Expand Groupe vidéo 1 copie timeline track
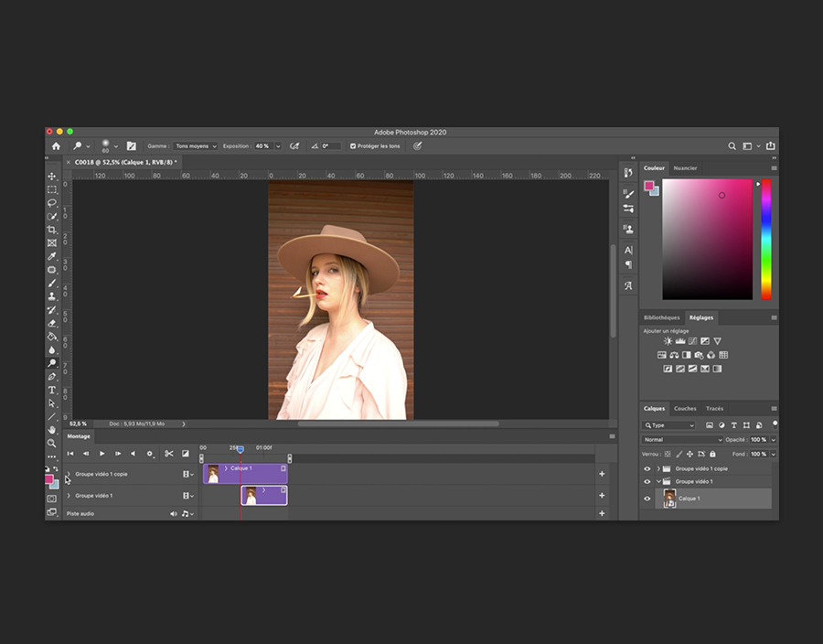 click(x=69, y=474)
